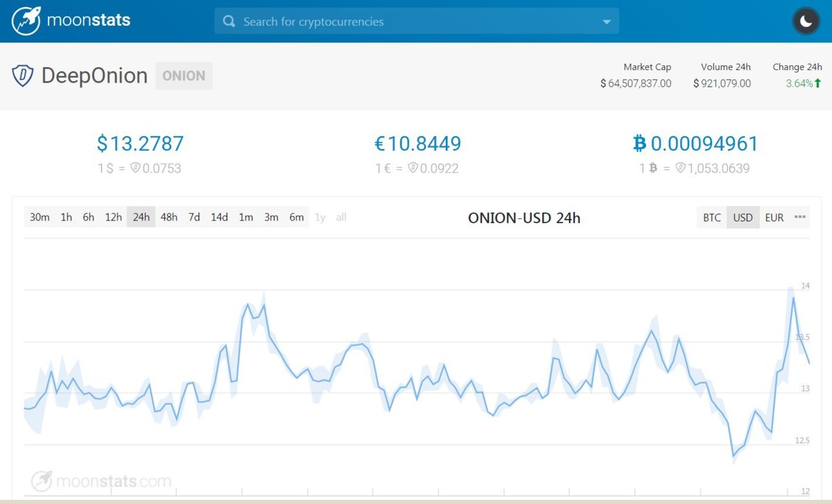The image size is (832, 504).
Task: Show chart in EUR
Action: click(774, 217)
